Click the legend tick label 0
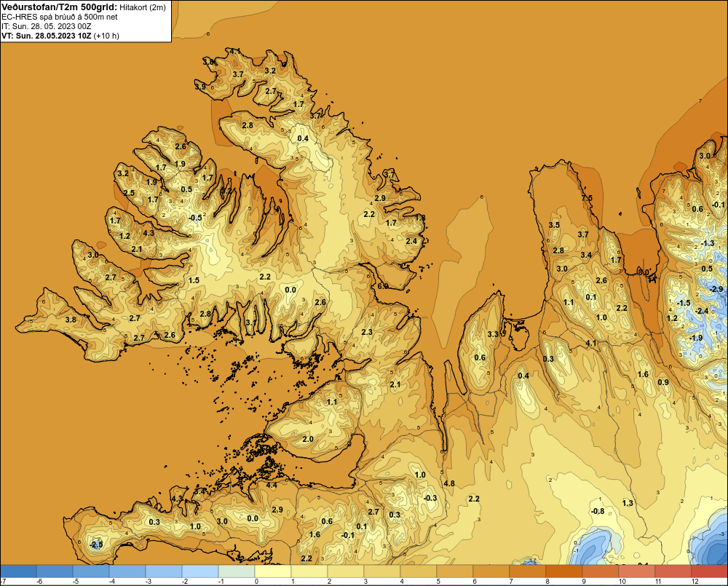Screen dimensions: 728x586 tap(256, 582)
